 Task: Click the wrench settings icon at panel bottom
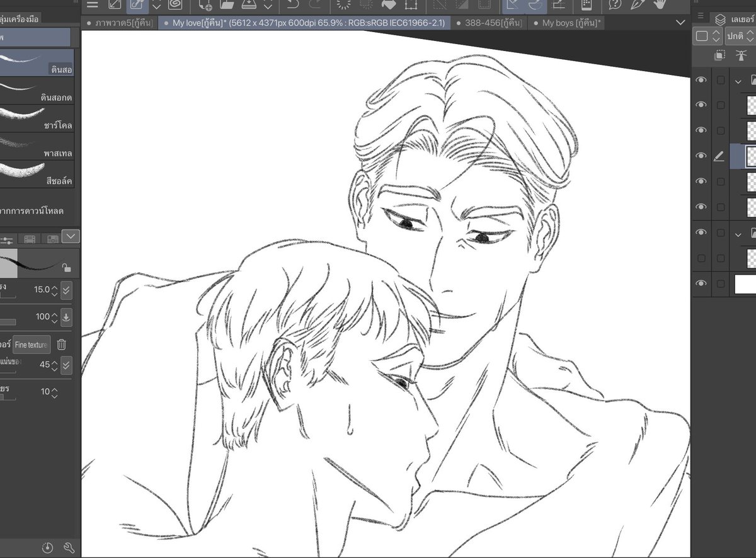click(69, 547)
